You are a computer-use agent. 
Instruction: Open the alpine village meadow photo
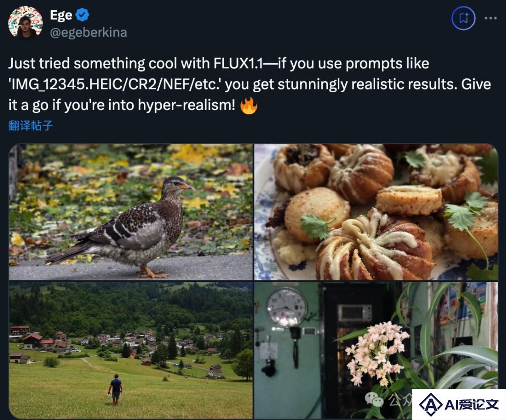tap(131, 350)
